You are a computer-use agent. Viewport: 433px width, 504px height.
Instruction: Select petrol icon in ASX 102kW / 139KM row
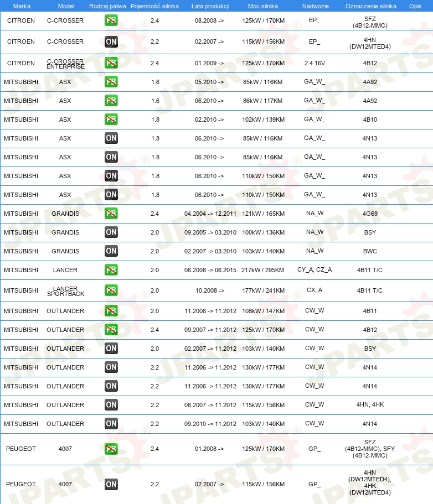point(111,119)
